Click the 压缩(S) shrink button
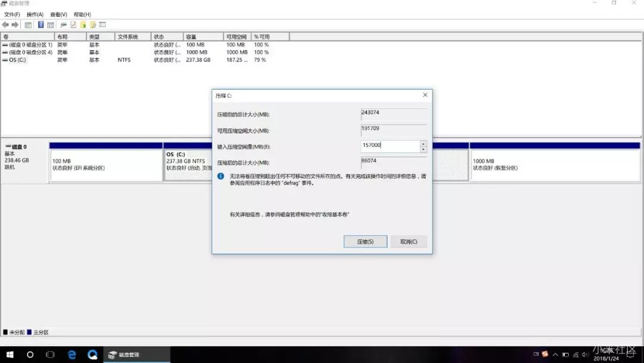644x363 pixels. pyautogui.click(x=365, y=242)
